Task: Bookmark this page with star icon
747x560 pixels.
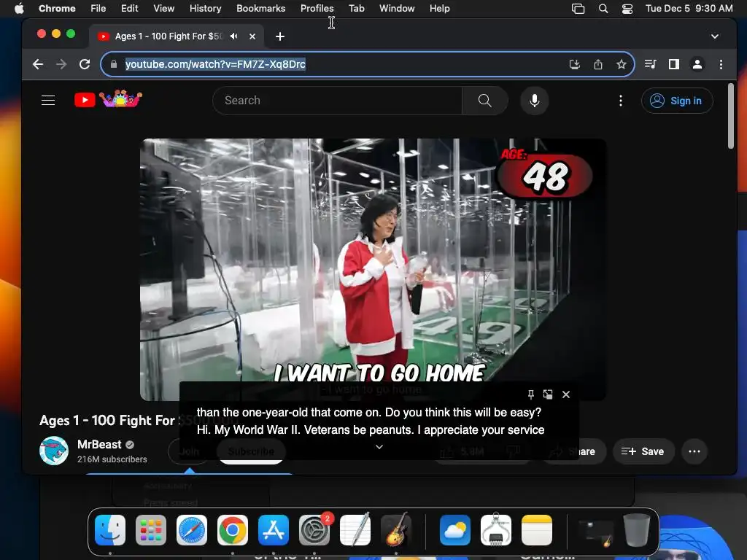Action: click(622, 64)
